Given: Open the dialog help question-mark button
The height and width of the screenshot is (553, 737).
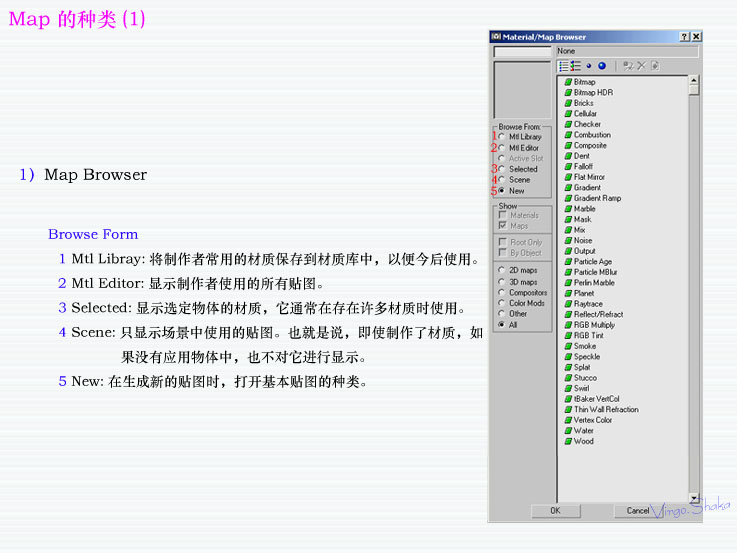Looking at the screenshot, I should [684, 37].
